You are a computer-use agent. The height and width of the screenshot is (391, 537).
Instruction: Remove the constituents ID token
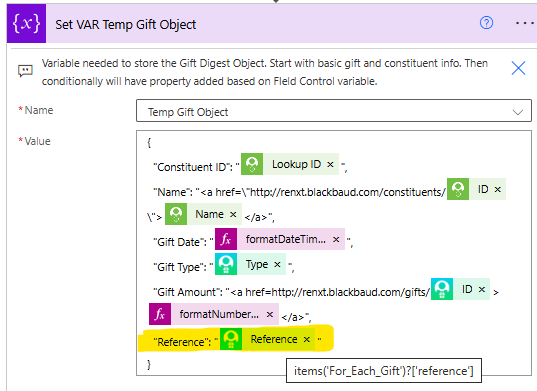click(498, 189)
